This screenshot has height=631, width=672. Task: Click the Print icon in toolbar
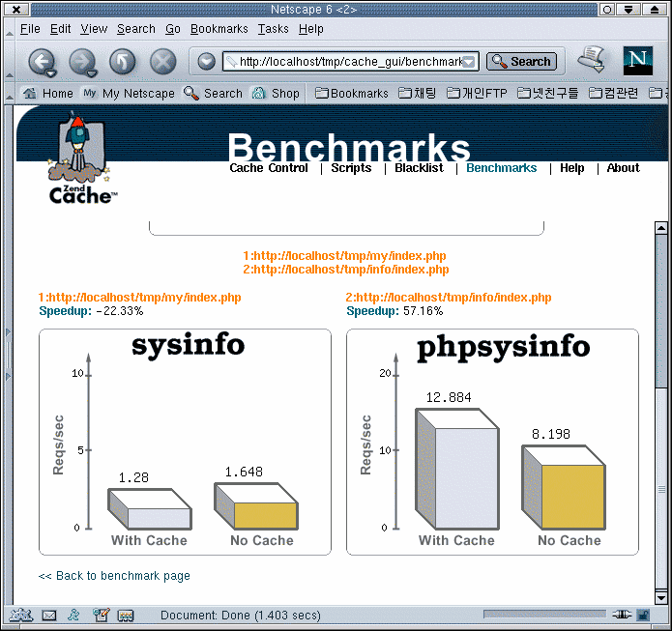point(591,59)
